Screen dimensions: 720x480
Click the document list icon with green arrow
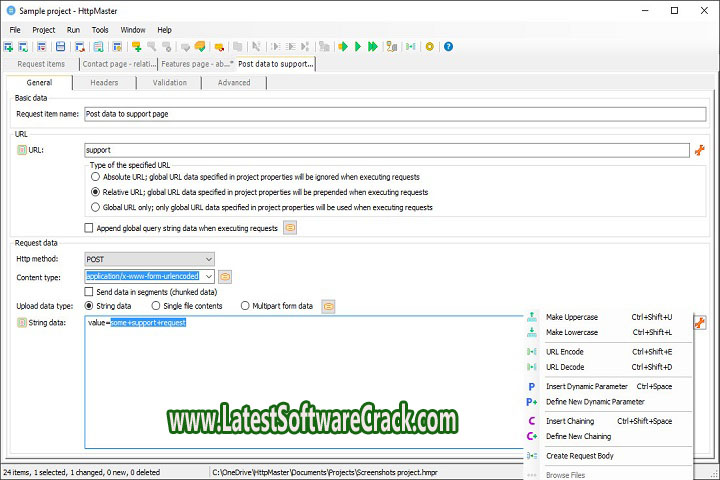click(x=98, y=46)
